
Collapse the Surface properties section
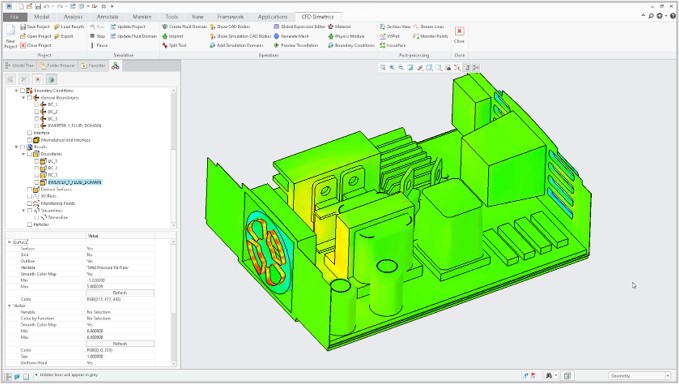[10, 242]
